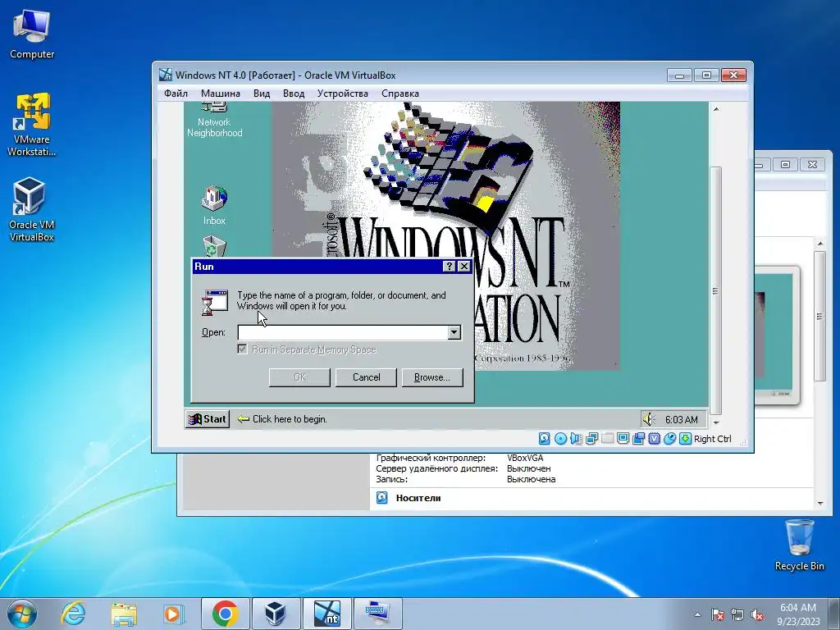Click the keyboard capture green arrow indicator

tap(685, 439)
